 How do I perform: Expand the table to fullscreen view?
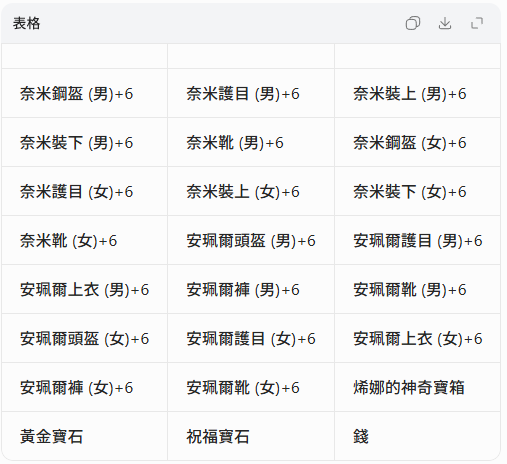477,23
